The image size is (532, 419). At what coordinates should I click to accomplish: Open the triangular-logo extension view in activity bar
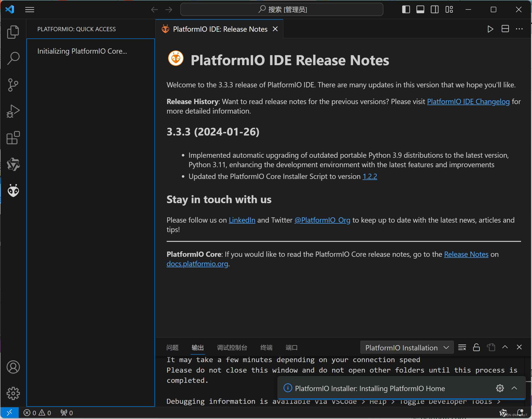[x=13, y=164]
